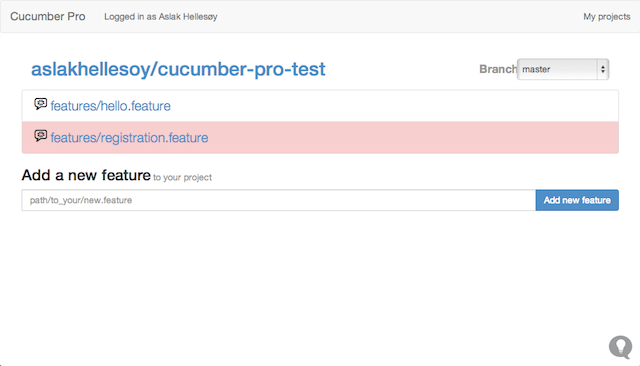The height and width of the screenshot is (366, 640).
Task: Click the Add a new feature heading
Action: pos(86,175)
